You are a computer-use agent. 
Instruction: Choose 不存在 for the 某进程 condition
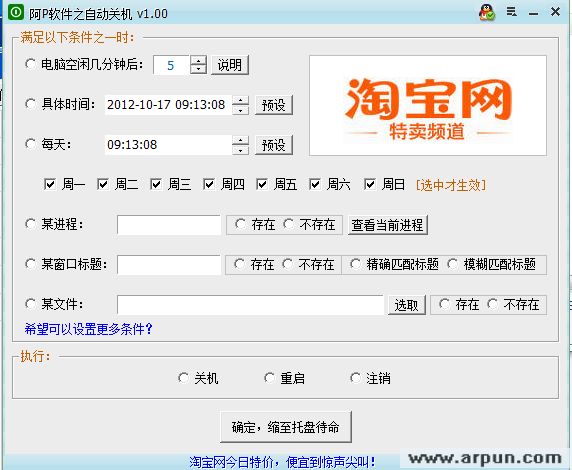309,224
